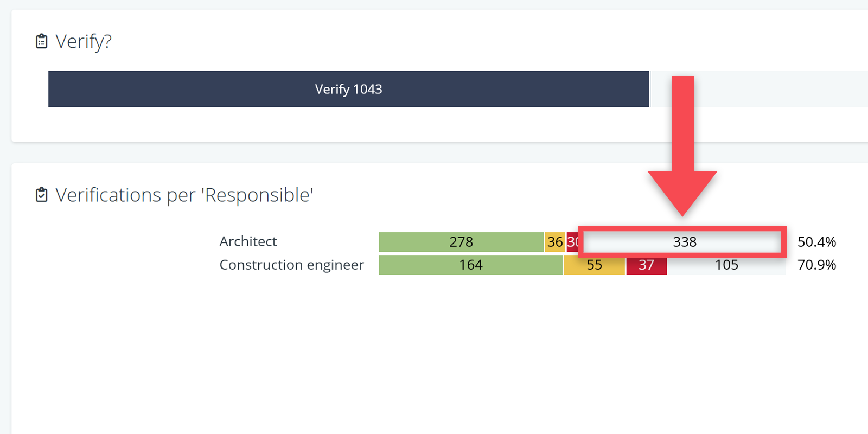Click the highlighted 338 unverified segment
Viewport: 868px width, 434px height.
684,242
